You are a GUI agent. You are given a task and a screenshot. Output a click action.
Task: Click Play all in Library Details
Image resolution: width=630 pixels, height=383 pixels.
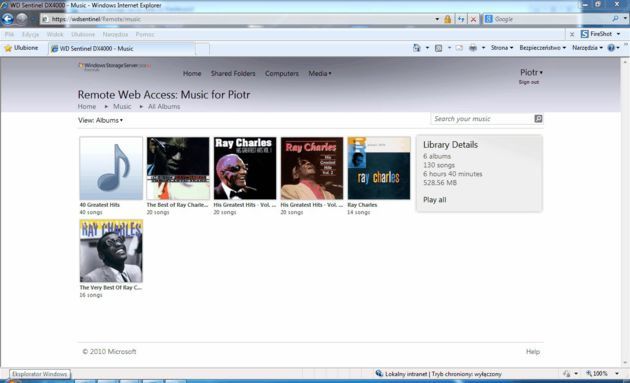[x=434, y=200]
